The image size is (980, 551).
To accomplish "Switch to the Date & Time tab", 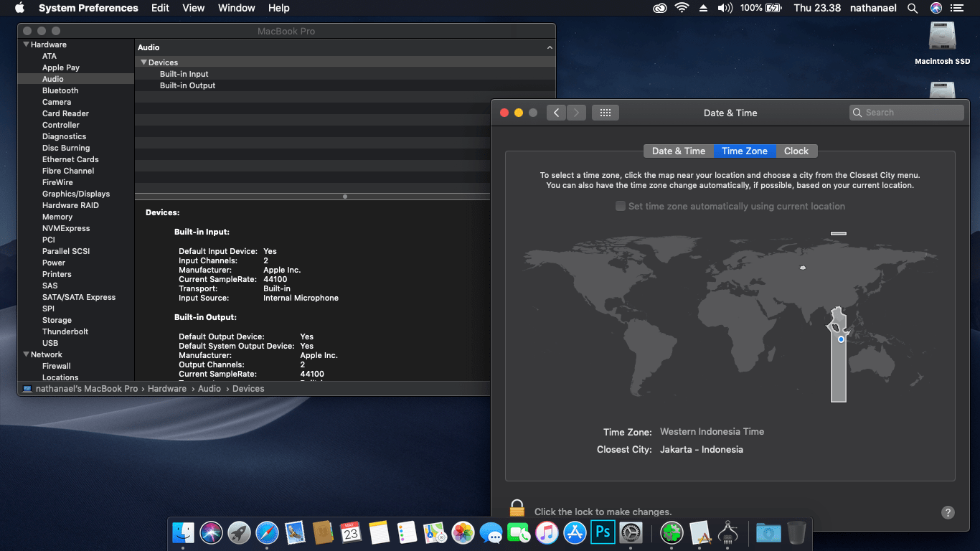I will 678,151.
